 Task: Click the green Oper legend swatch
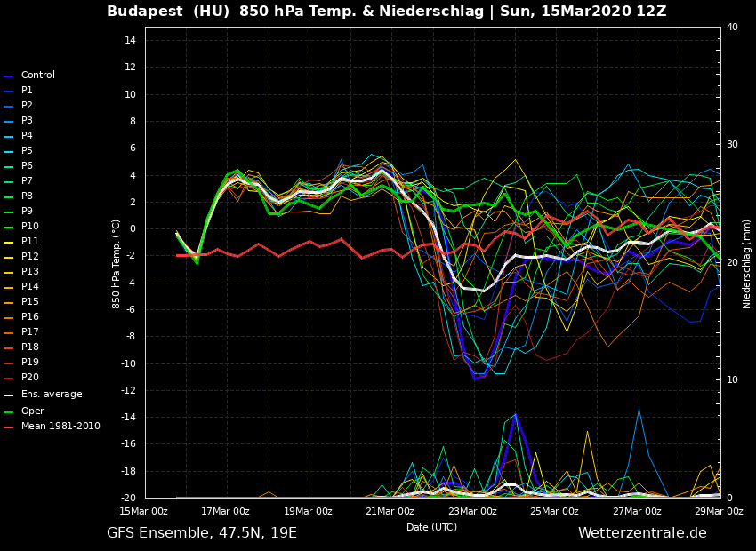point(9,411)
